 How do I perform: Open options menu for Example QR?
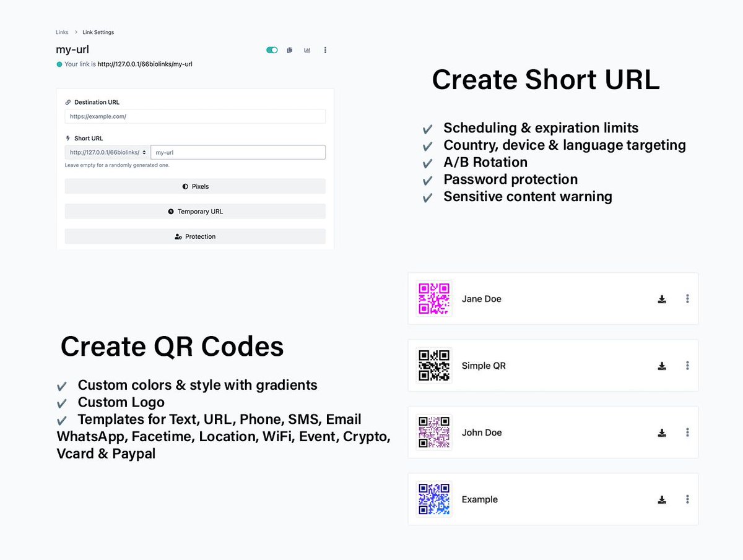(x=687, y=499)
